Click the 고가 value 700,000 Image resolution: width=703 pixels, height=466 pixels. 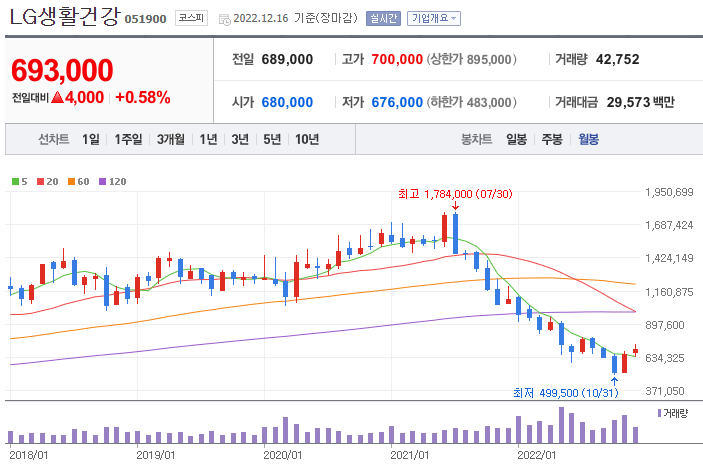pyautogui.click(x=397, y=59)
